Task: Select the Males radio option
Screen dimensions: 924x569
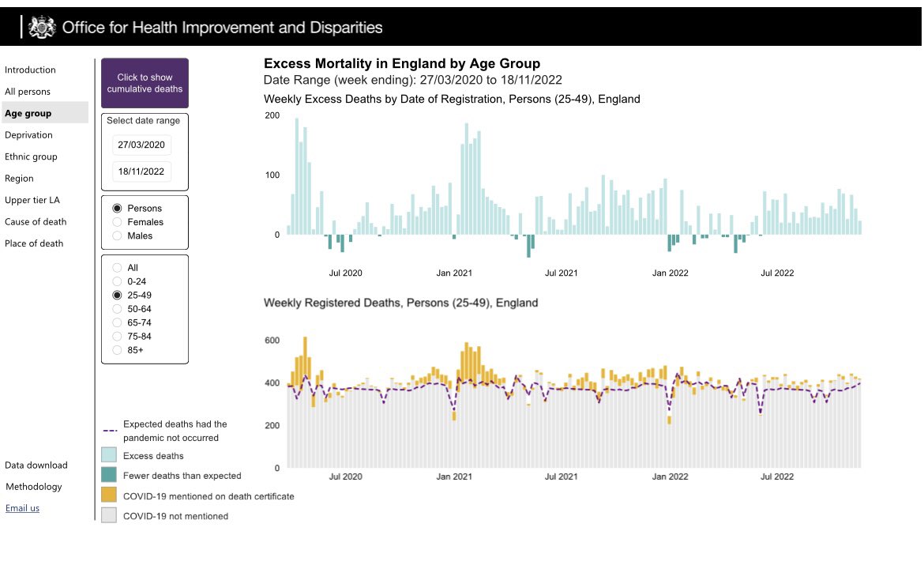Action: (117, 236)
